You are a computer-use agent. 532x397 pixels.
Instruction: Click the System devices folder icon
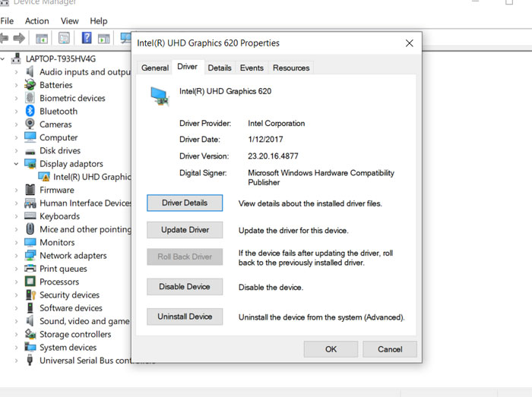[x=30, y=347]
